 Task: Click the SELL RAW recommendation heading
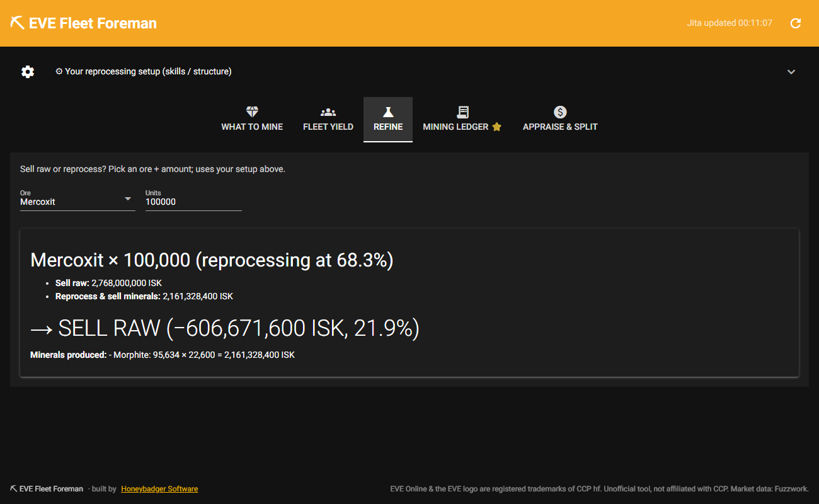225,328
